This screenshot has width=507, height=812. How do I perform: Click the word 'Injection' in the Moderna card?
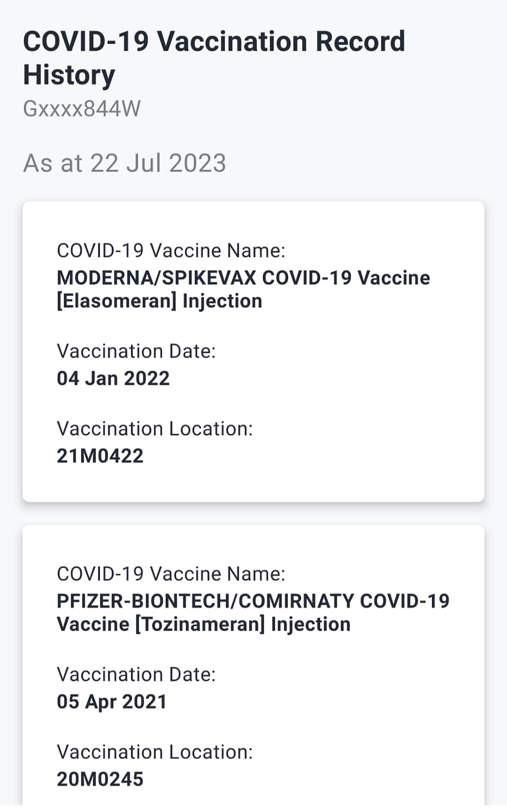tap(222, 301)
